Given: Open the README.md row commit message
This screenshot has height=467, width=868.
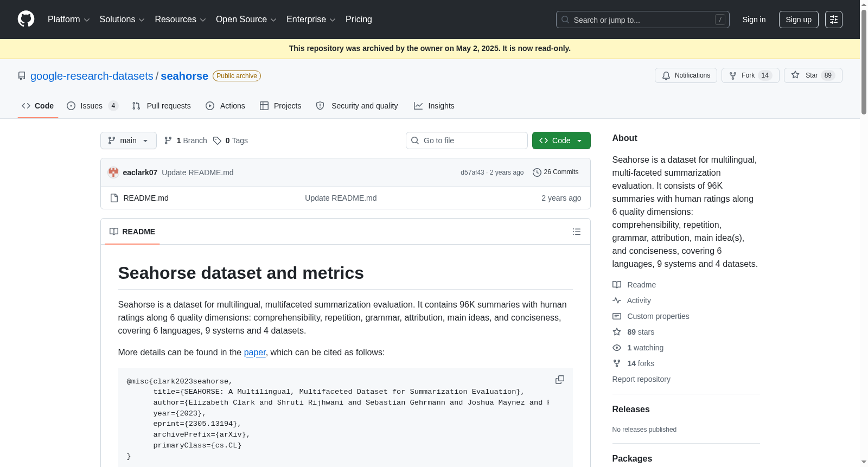Looking at the screenshot, I should pos(341,198).
